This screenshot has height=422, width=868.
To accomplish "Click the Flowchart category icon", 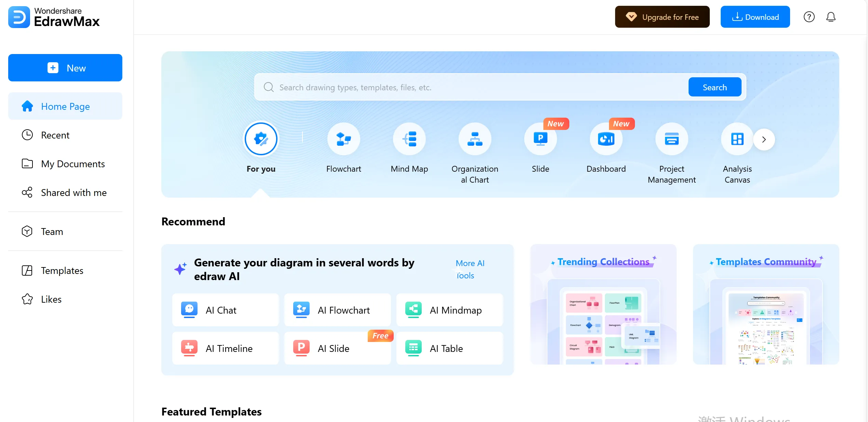I will [343, 139].
